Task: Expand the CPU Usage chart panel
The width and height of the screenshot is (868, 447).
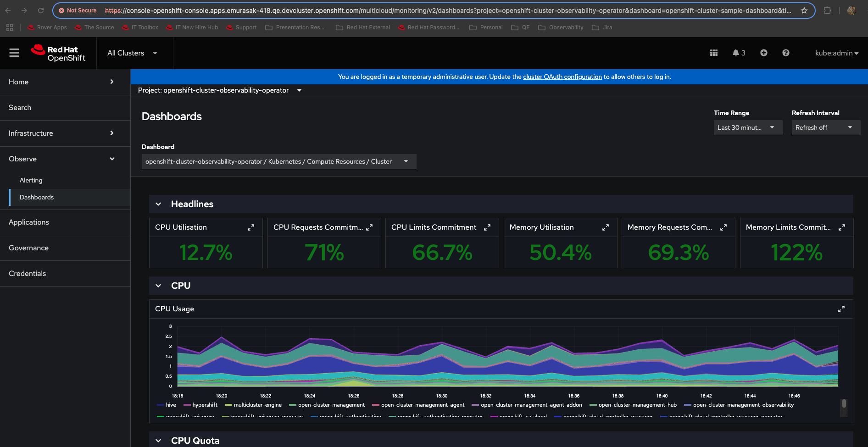Action: pyautogui.click(x=841, y=309)
